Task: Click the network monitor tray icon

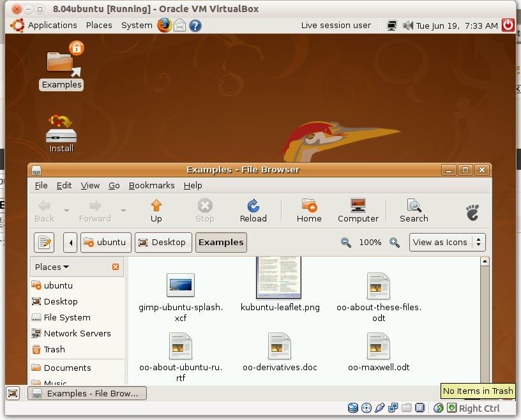Action: pyautogui.click(x=392, y=26)
